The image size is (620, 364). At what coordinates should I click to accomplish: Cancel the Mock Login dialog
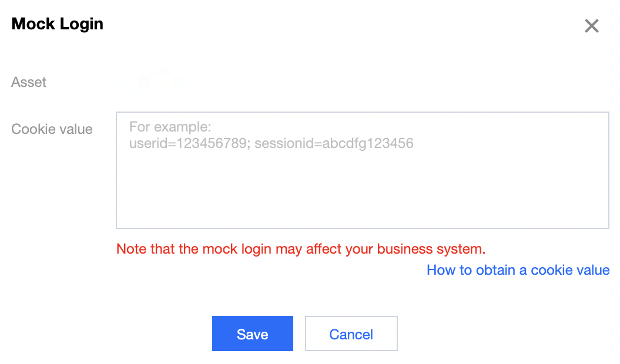(351, 333)
